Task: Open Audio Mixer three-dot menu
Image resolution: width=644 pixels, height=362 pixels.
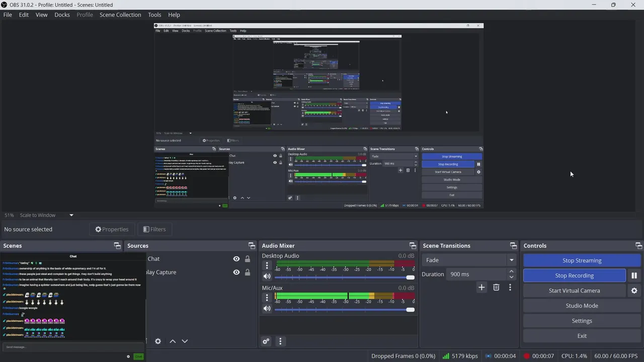Action: click(x=280, y=341)
